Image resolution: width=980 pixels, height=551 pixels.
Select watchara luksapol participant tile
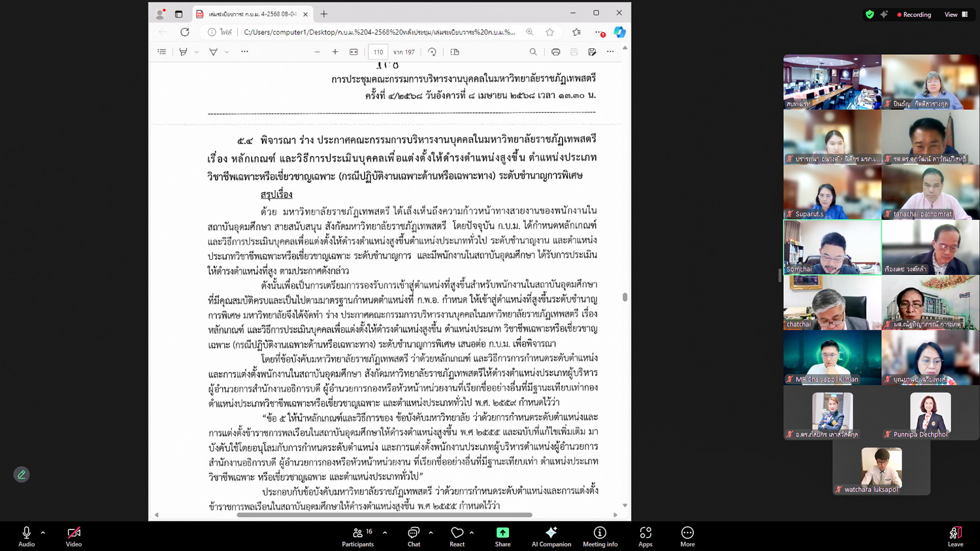coord(881,468)
